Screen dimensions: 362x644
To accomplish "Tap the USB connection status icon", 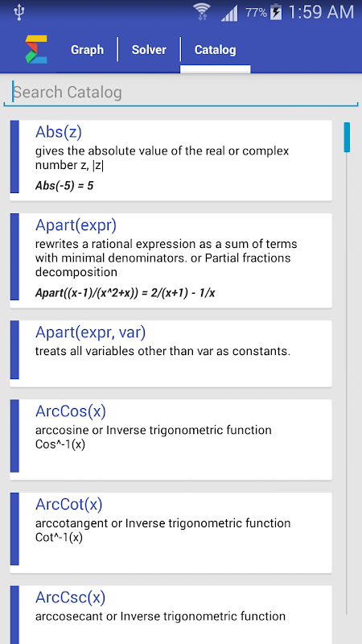I will [x=19, y=12].
